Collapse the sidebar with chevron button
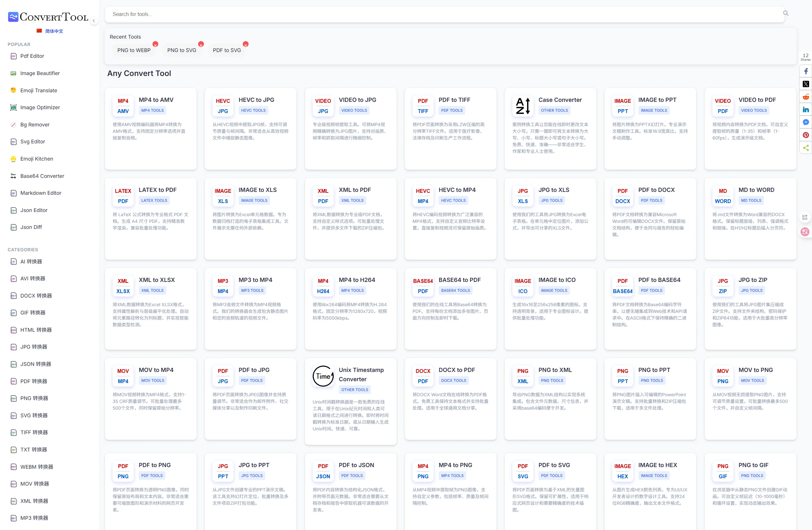Image resolution: width=812 pixels, height=530 pixels. pos(94,21)
